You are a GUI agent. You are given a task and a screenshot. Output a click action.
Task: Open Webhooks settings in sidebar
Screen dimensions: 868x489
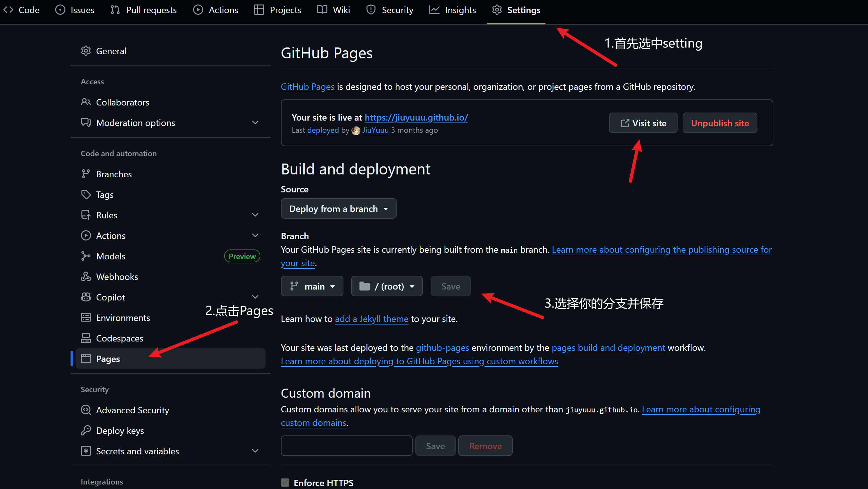click(171, 276)
